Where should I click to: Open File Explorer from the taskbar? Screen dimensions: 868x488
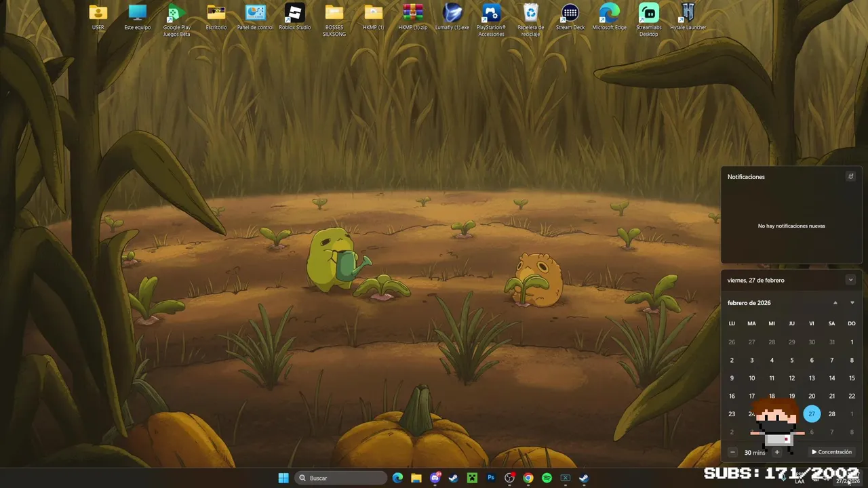(416, 478)
